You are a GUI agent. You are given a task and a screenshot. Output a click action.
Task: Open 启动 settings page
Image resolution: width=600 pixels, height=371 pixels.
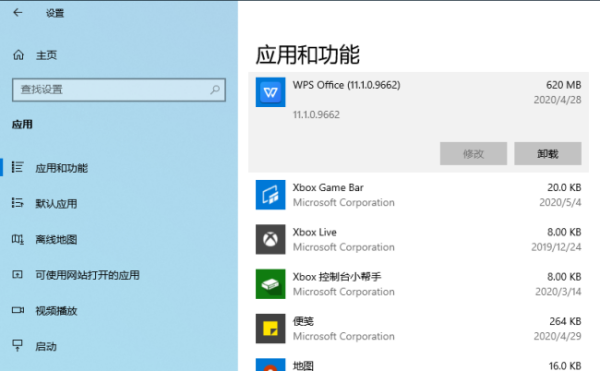pos(46,347)
